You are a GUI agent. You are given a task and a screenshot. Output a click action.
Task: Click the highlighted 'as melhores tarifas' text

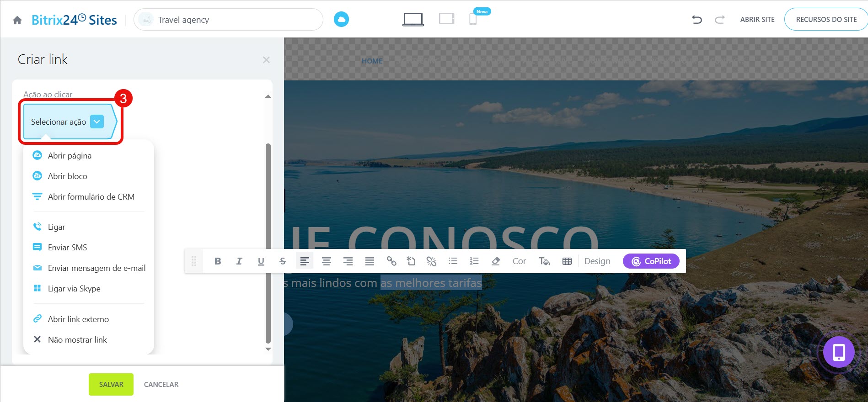point(431,283)
